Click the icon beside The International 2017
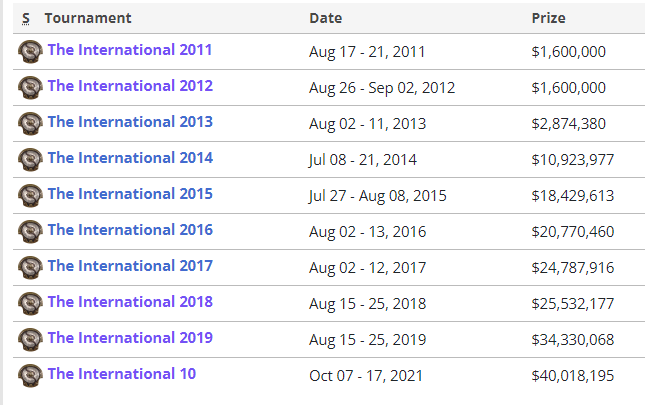645x405 pixels. tap(30, 268)
